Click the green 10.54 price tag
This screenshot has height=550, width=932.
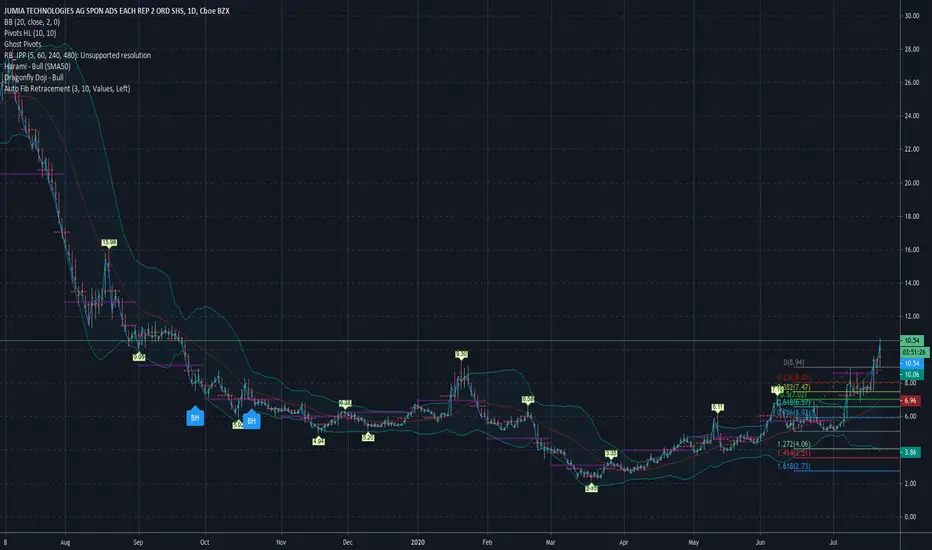(x=912, y=341)
